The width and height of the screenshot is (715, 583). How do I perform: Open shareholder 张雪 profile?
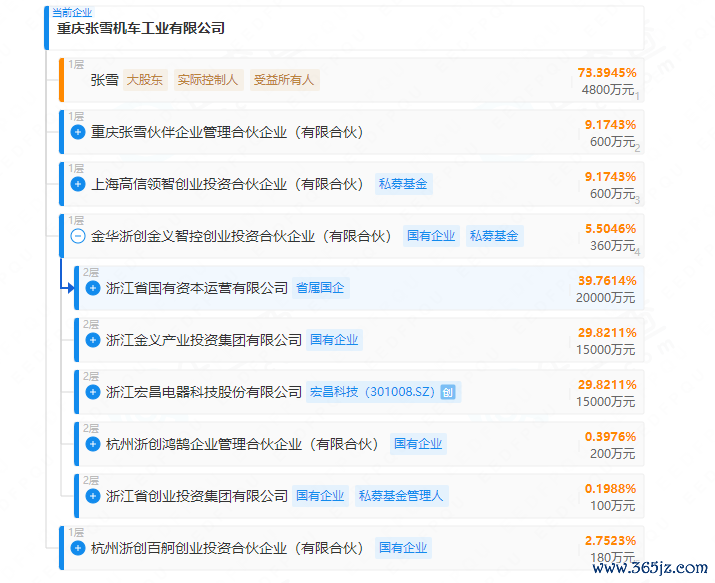coord(104,80)
